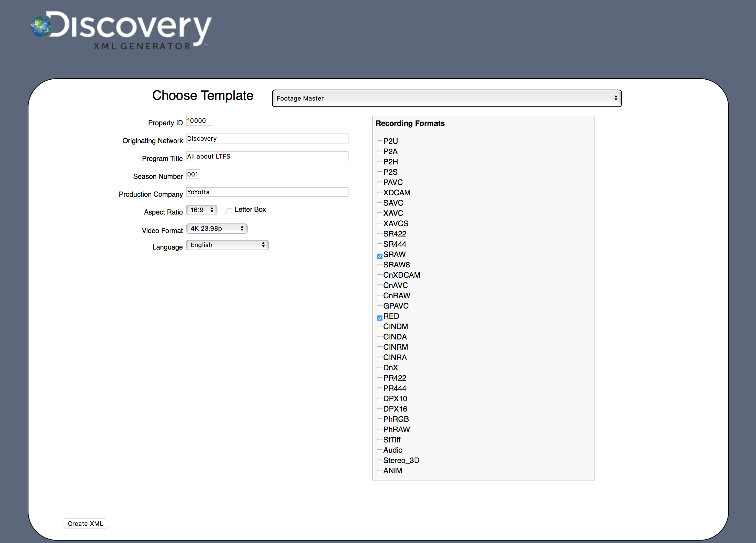Uncheck the RED recording format
This screenshot has width=756, height=543.
(x=380, y=318)
